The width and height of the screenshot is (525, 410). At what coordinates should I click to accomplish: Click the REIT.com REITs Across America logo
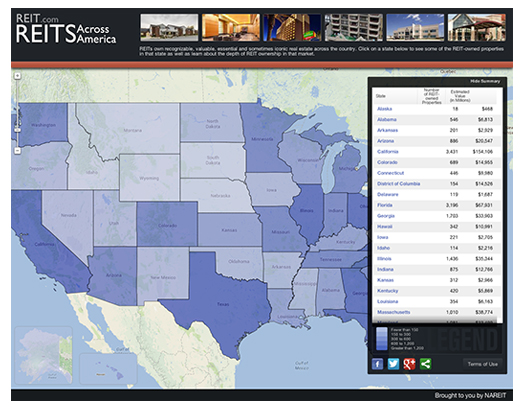pyautogui.click(x=66, y=29)
